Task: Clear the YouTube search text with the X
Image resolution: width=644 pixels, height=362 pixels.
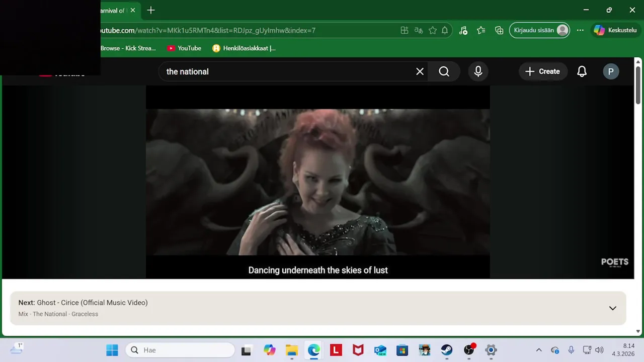Action: 420,71
